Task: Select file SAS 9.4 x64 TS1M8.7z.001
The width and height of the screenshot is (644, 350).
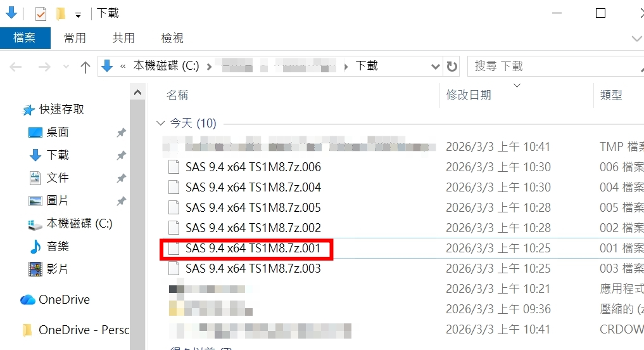Action: click(x=253, y=248)
